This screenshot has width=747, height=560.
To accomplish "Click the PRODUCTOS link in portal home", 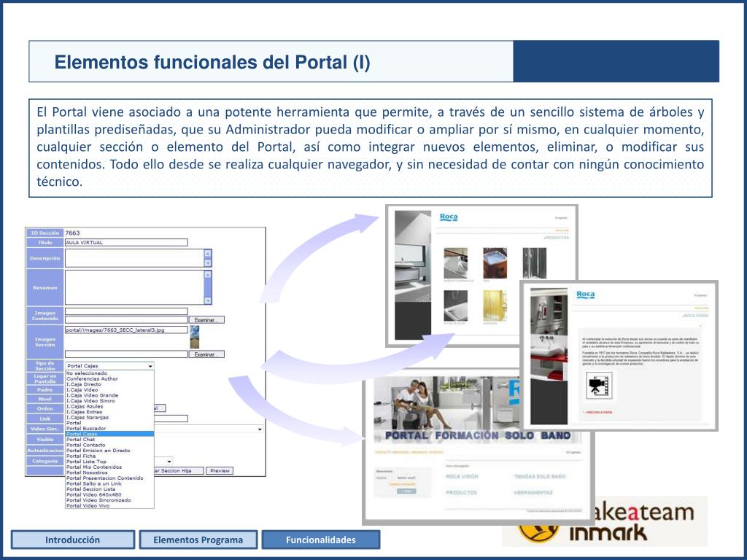I will click(461, 492).
